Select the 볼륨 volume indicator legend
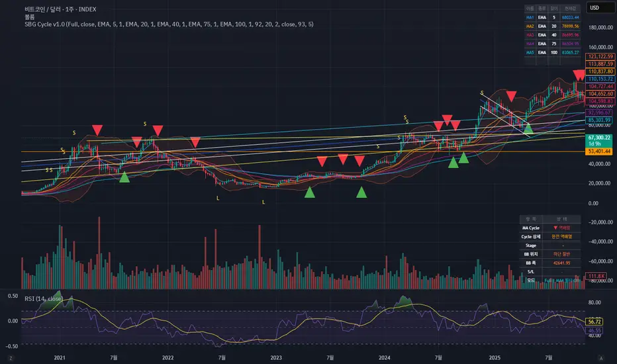The width and height of the screenshot is (617, 364). click(x=30, y=17)
